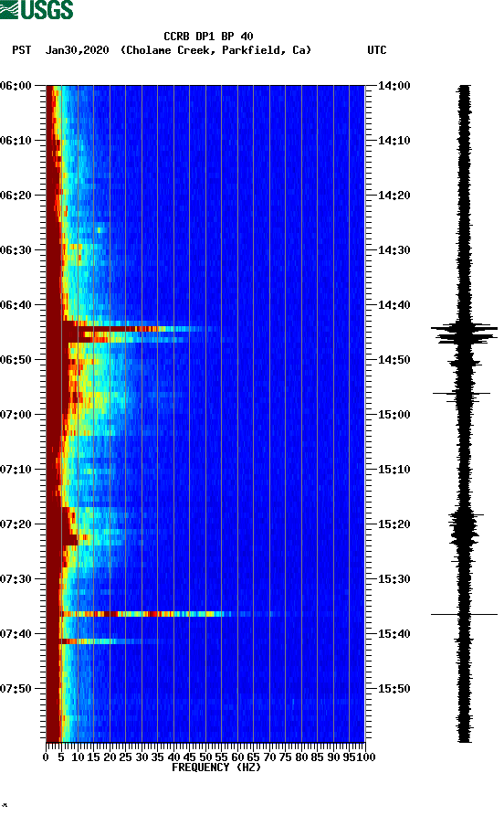Click the '15:50' UTC time label

[394, 689]
